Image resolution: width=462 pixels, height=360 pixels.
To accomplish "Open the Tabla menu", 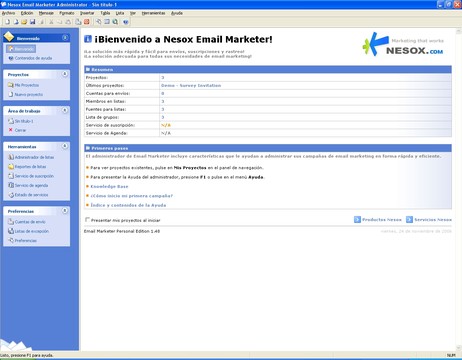I will point(105,13).
